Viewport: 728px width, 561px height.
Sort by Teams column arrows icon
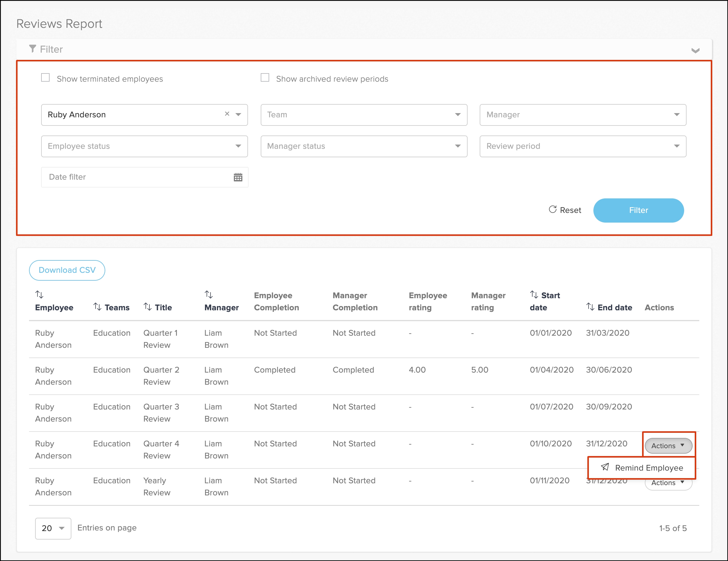(97, 307)
